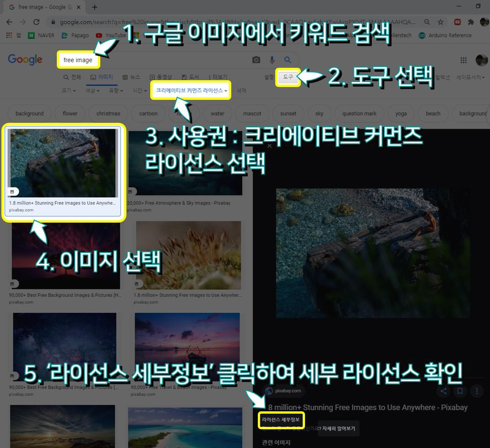The width and height of the screenshot is (490, 448).
Task: Open the 크리에이티브 커먼즈 라이선스 dropdown
Action: (191, 90)
